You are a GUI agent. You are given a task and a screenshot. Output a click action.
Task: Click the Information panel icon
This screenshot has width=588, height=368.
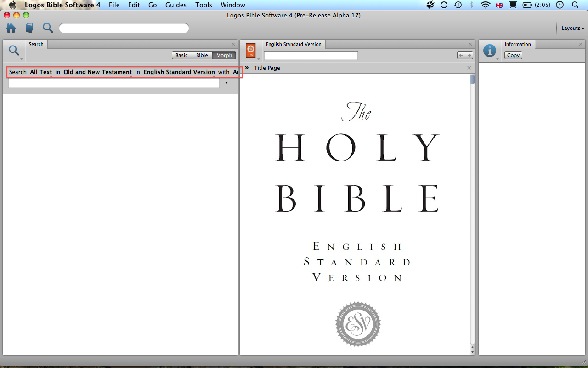click(490, 50)
